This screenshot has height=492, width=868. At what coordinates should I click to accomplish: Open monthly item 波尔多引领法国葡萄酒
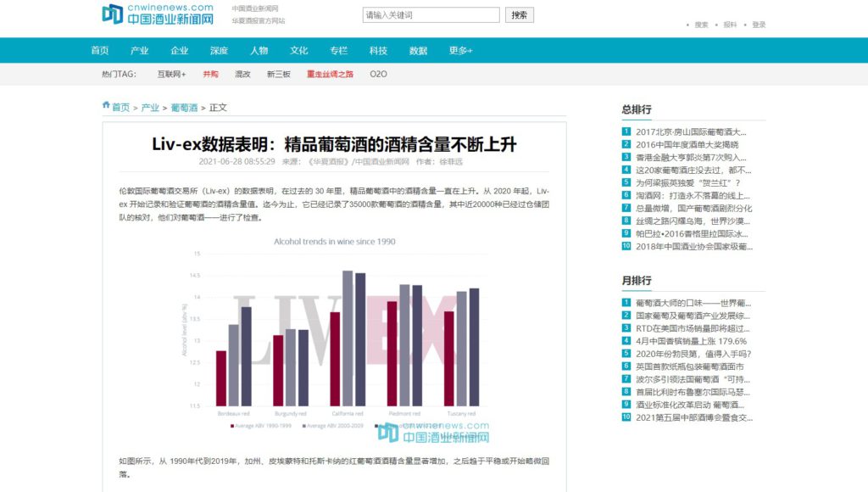(693, 379)
